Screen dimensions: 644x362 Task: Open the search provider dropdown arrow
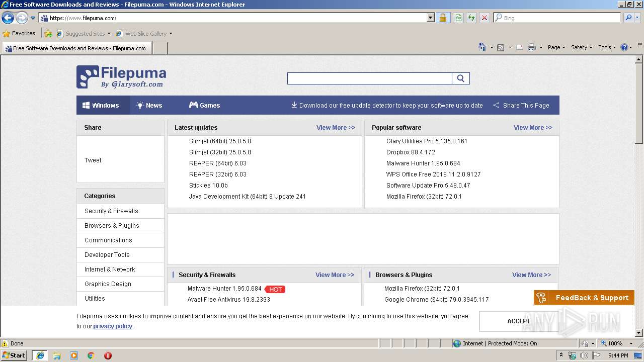[637, 18]
